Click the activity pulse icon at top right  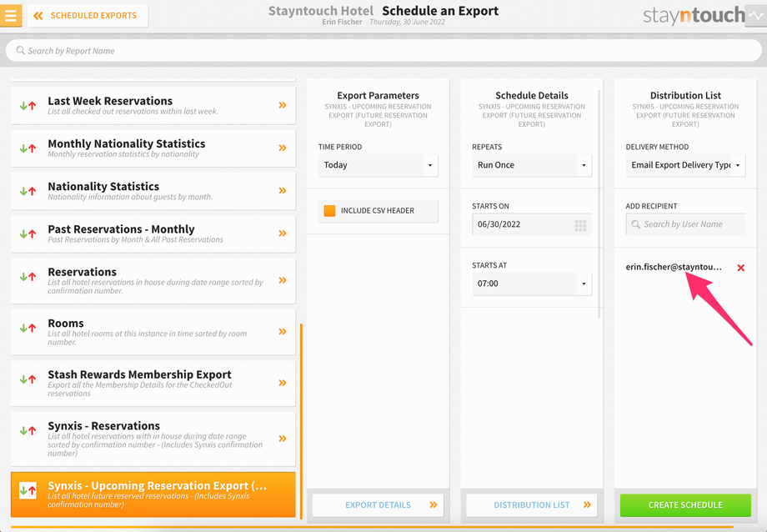(756, 16)
